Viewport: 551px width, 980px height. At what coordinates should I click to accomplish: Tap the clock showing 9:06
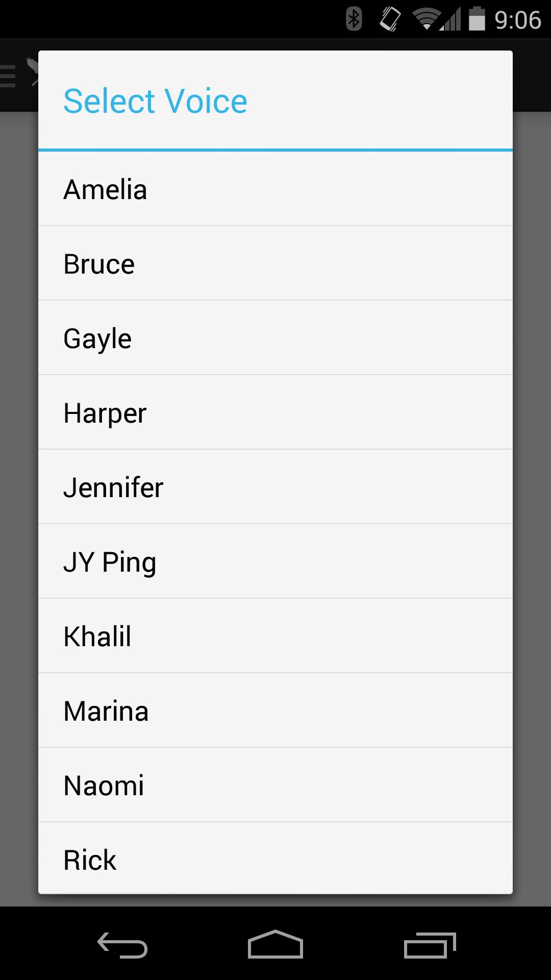(x=517, y=20)
